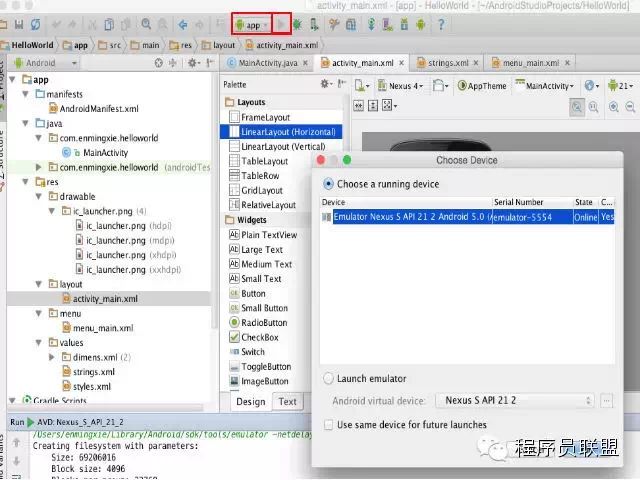Click the AppTheme selector button
Viewport: 640px width, 480px height.
pyautogui.click(x=482, y=86)
